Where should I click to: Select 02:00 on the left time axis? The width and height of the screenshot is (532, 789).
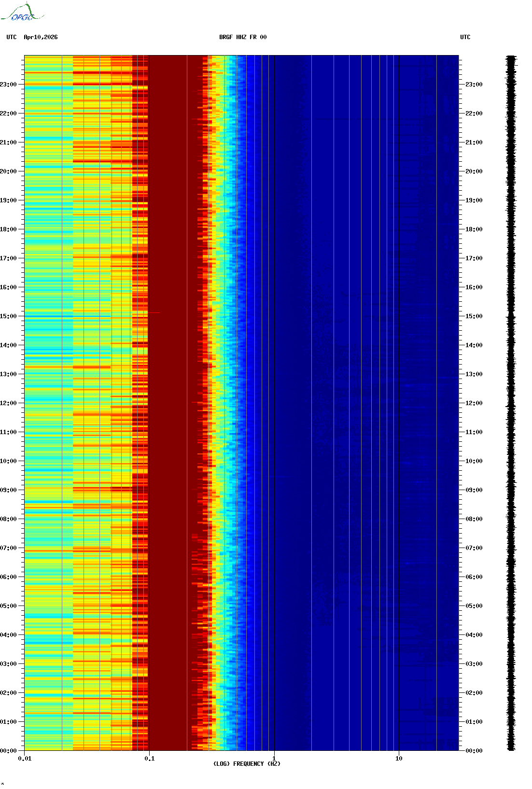coord(8,693)
